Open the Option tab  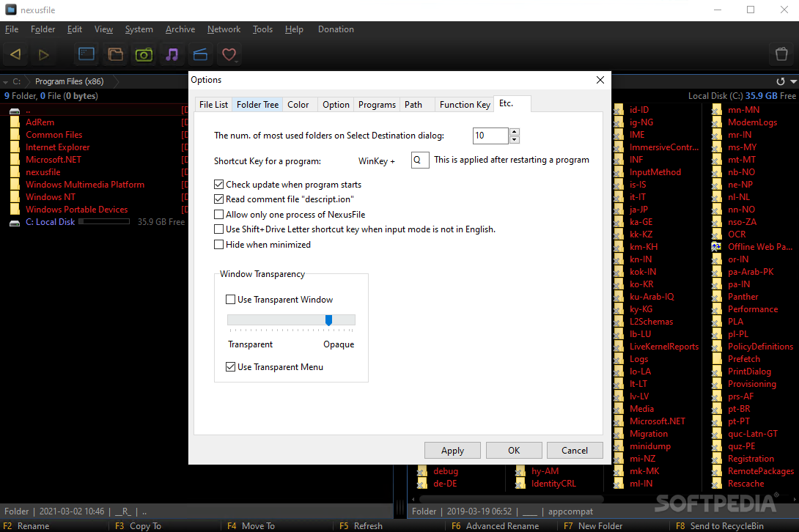click(336, 105)
